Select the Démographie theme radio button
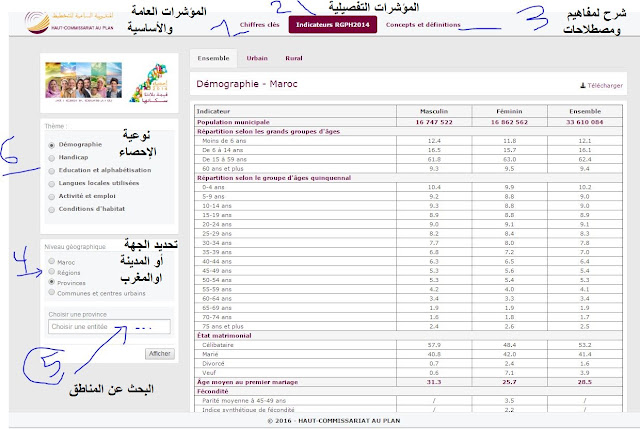640x429 pixels. pyautogui.click(x=51, y=145)
